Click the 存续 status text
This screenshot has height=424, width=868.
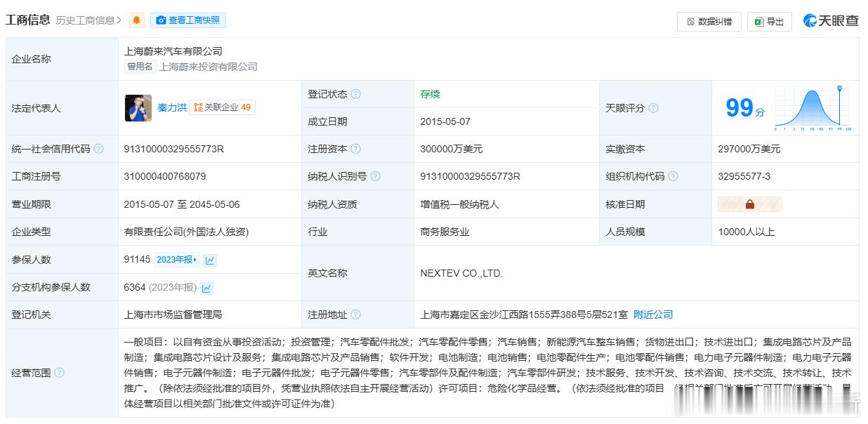click(x=430, y=94)
